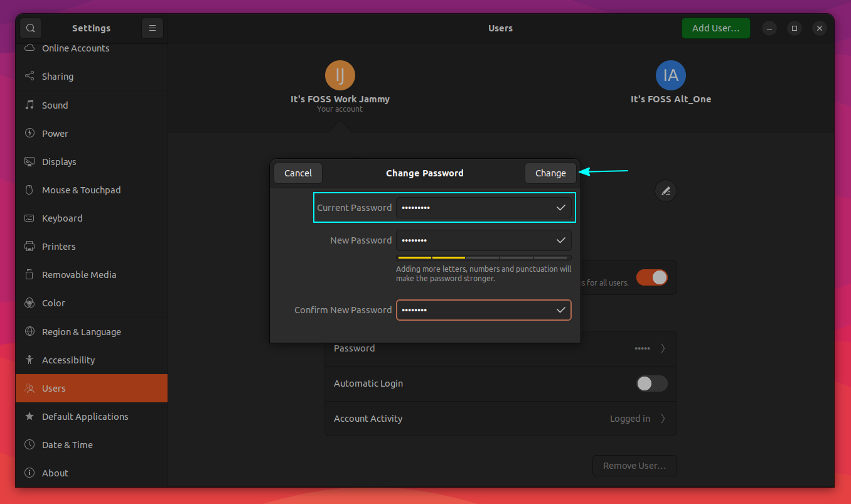Select the IJ user avatar

pos(340,76)
